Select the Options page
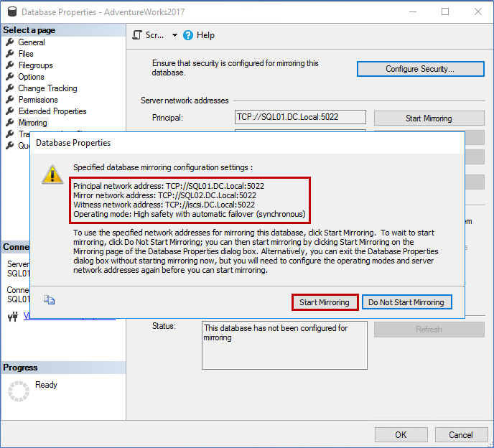 pyautogui.click(x=31, y=77)
